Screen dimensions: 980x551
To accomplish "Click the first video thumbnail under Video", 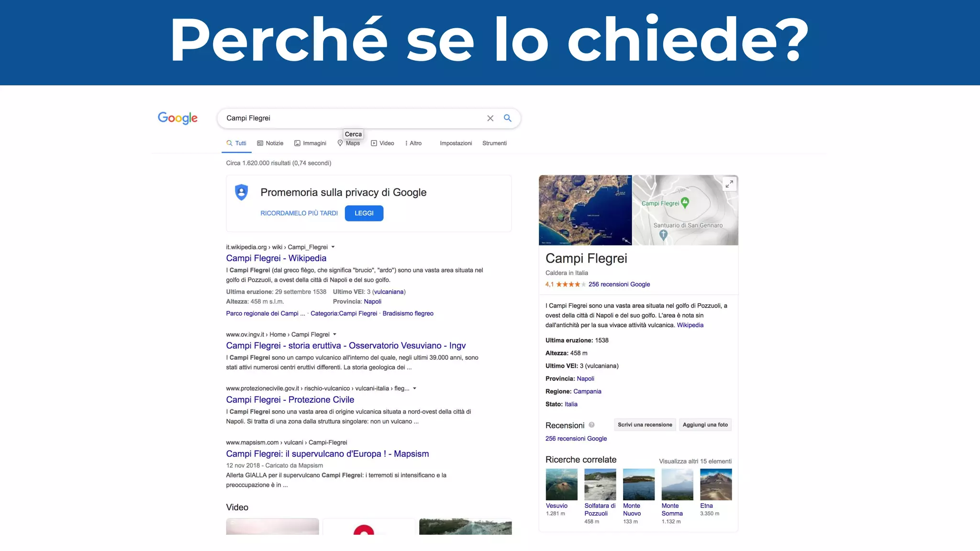I will click(x=272, y=527).
